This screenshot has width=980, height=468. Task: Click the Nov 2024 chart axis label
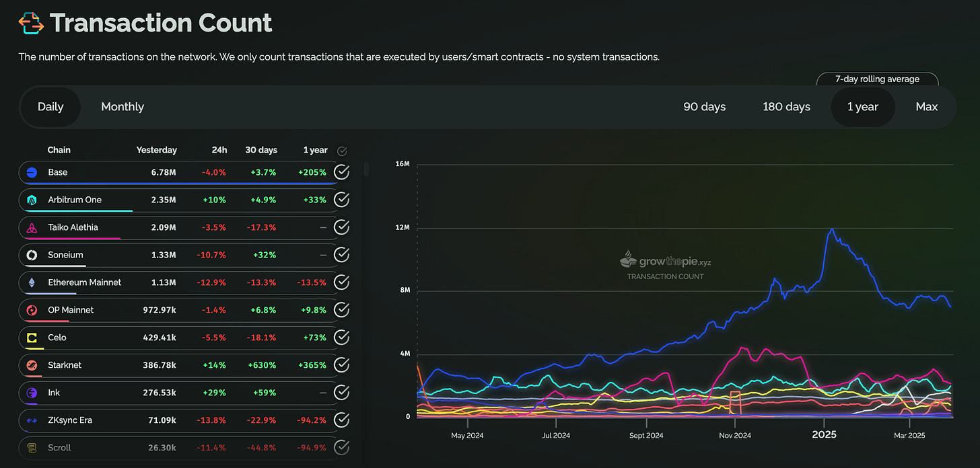click(x=735, y=435)
